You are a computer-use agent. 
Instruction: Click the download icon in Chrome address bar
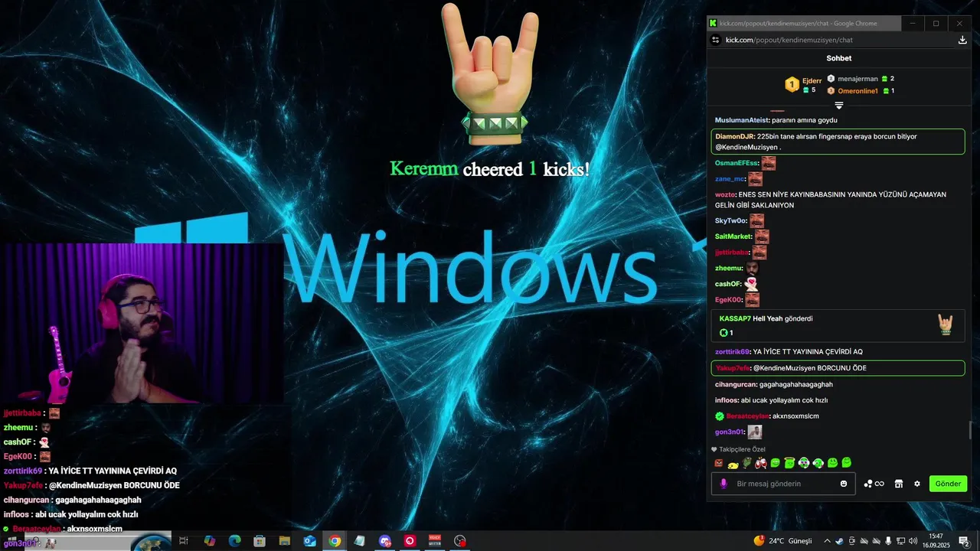coord(962,40)
